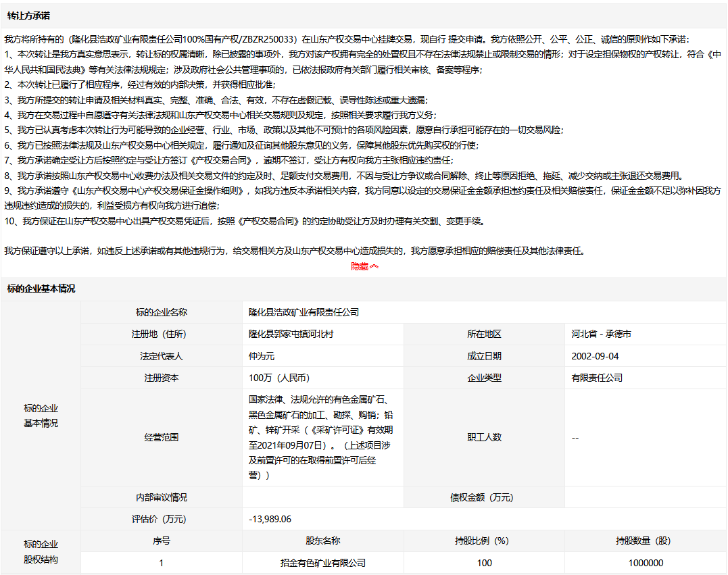The width and height of the screenshot is (728, 575).
Task: Click the registered capital value 100万（人民币）
Action: point(279,378)
